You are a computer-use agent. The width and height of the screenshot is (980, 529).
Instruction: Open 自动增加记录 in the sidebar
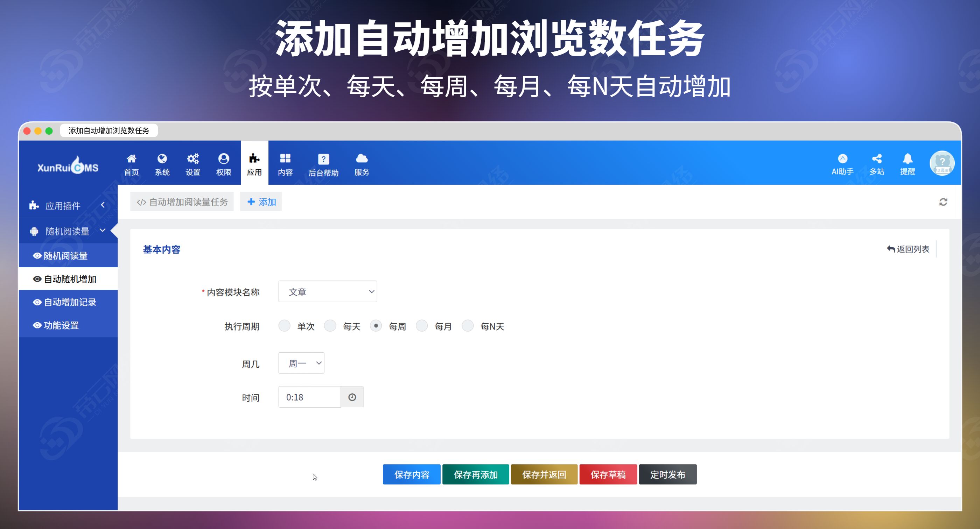69,302
